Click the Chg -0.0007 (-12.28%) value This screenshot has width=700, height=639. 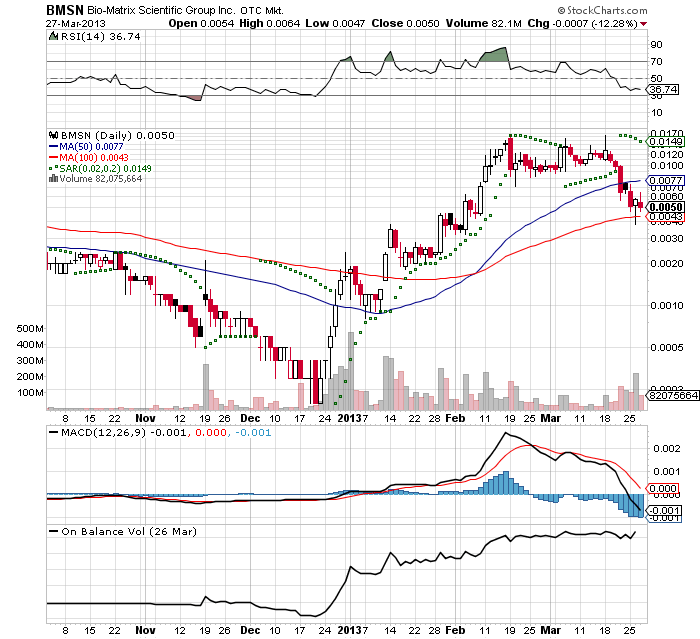[583, 23]
